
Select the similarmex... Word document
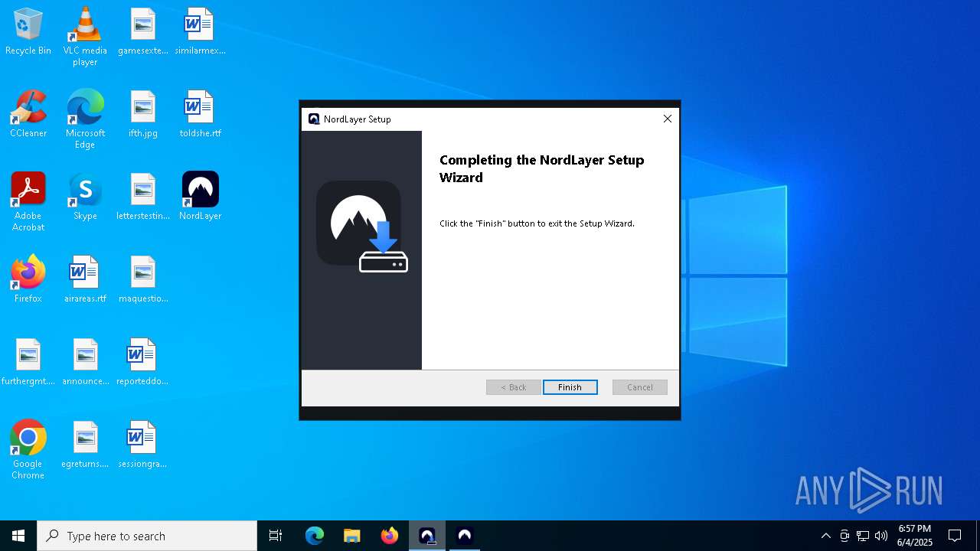coord(200,32)
